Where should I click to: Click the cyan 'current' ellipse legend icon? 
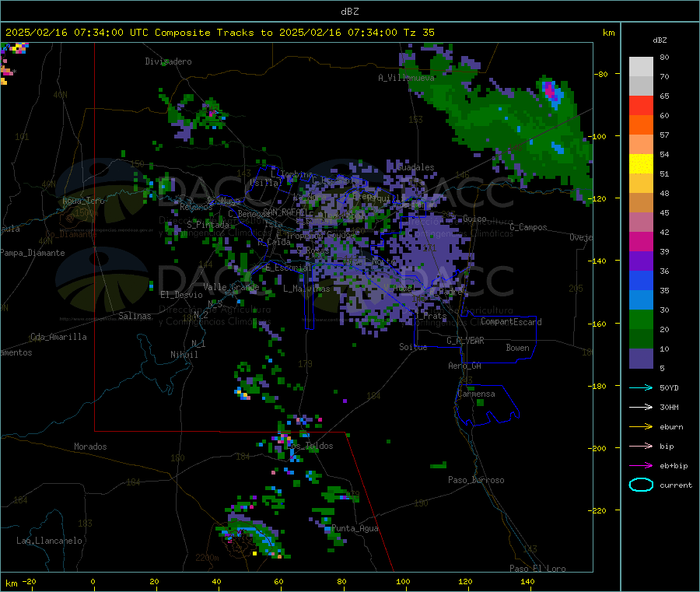click(x=641, y=485)
